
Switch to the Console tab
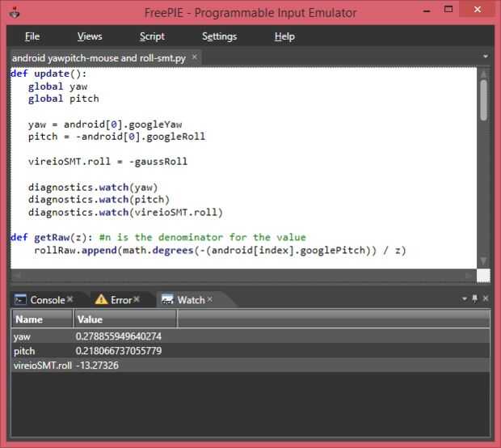click(x=48, y=300)
